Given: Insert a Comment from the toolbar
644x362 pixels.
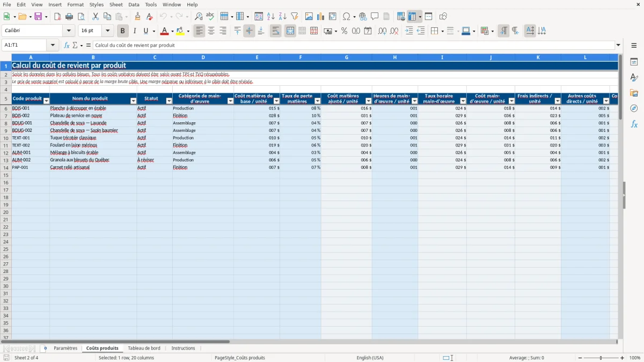Looking at the screenshot, I should tap(375, 17).
